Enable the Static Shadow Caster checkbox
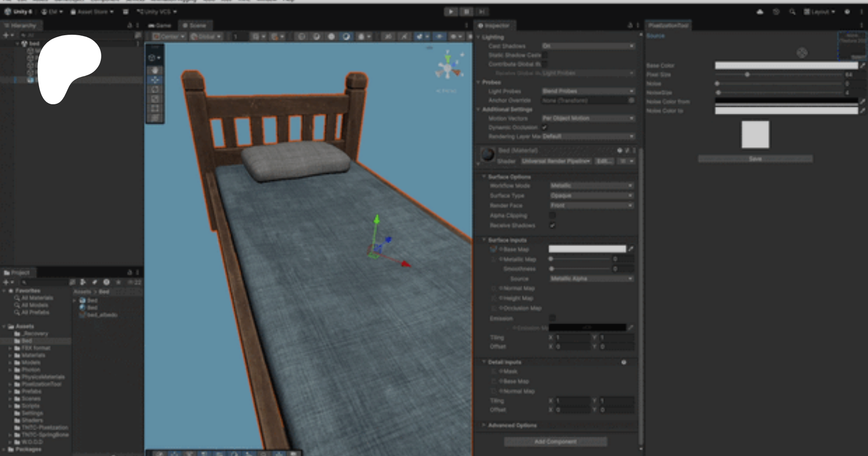 click(544, 55)
